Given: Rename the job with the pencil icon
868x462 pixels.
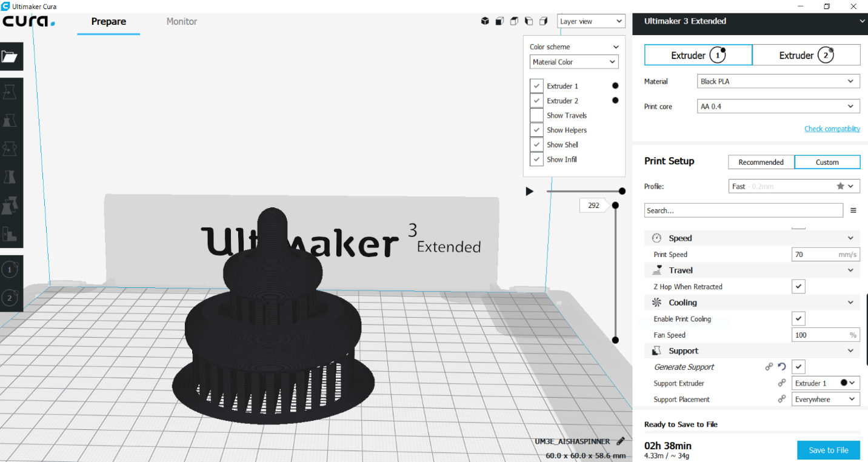Looking at the screenshot, I should pos(620,441).
